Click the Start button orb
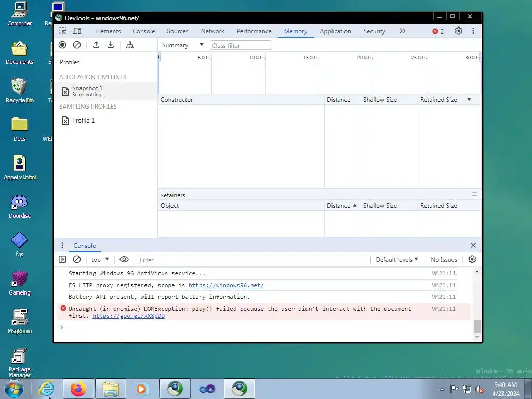This screenshot has height=399, width=532. pos(14,389)
